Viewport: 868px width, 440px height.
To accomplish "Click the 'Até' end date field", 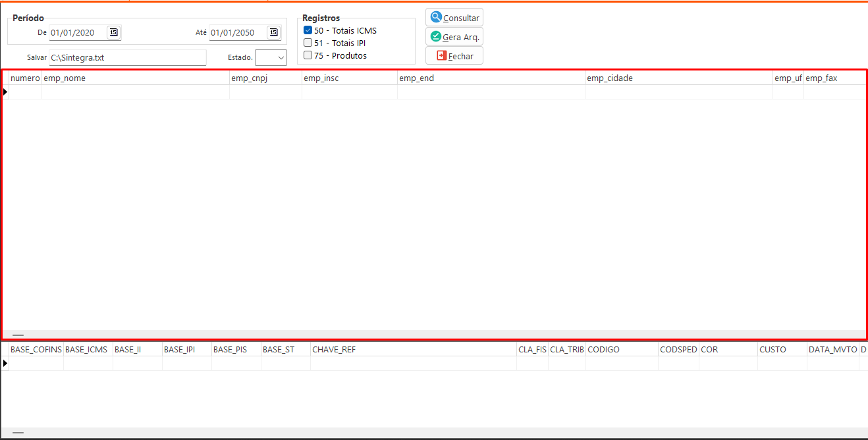I will (237, 32).
